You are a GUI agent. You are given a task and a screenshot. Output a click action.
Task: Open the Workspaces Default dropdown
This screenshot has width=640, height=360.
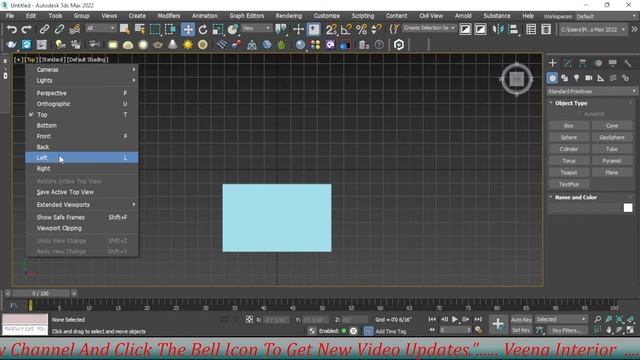pyautogui.click(x=606, y=16)
